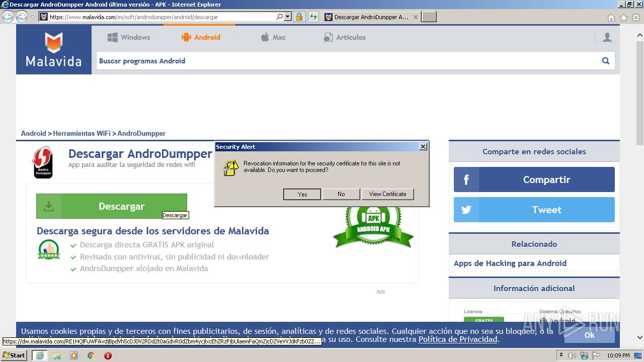This screenshot has height=362, width=644.
Task: Click the Malavida logo
Action: [x=54, y=50]
